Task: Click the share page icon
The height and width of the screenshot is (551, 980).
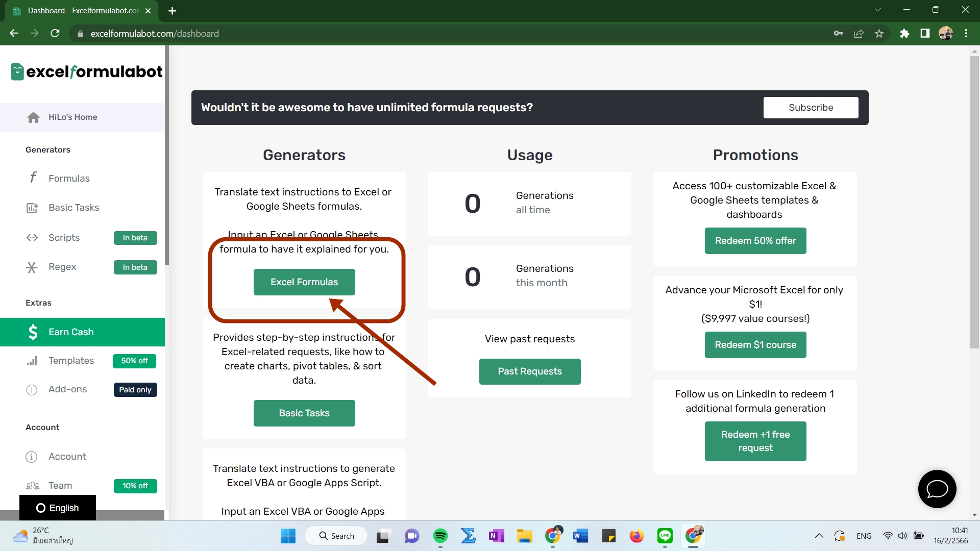Action: pyautogui.click(x=859, y=34)
